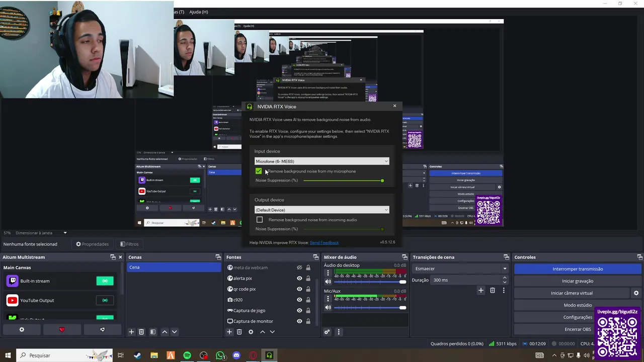
Task: Uncheck Remove background noise from my microphone
Action: (x=259, y=171)
